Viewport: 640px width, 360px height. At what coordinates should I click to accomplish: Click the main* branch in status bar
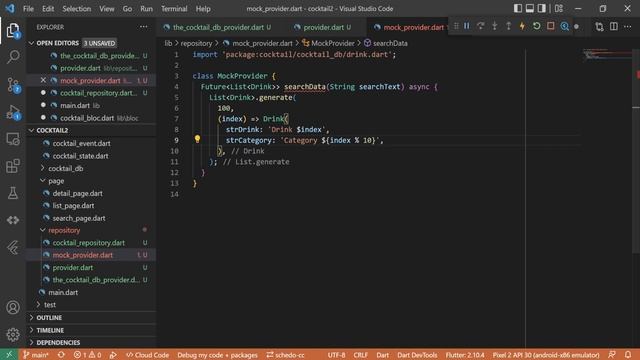(36, 355)
